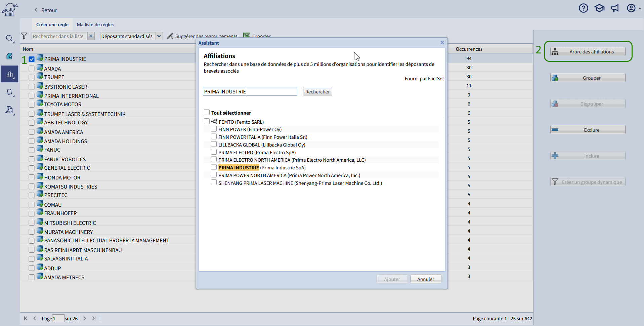The image size is (644, 326).
Task: Select FINN POWER ITALIA entry
Action: (263, 137)
